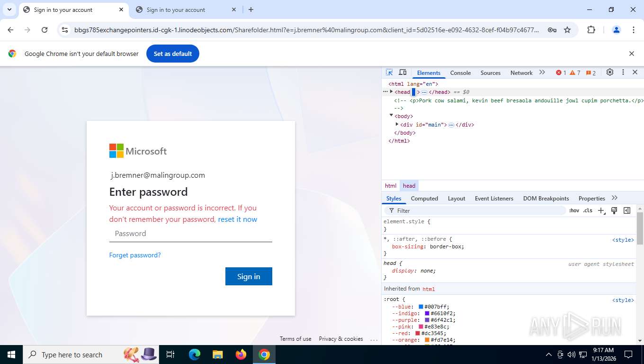Screen dimensions: 644x364
Task: Pick the --blue color swatch
Action: tap(421, 307)
